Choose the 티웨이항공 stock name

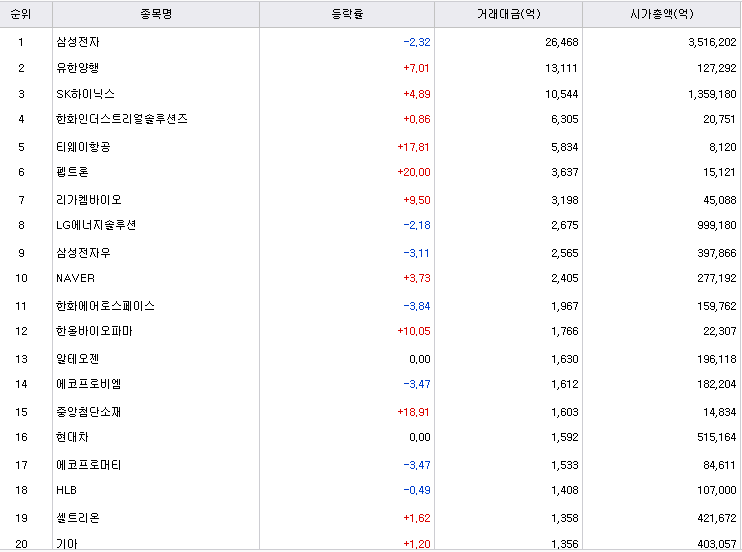83,147
